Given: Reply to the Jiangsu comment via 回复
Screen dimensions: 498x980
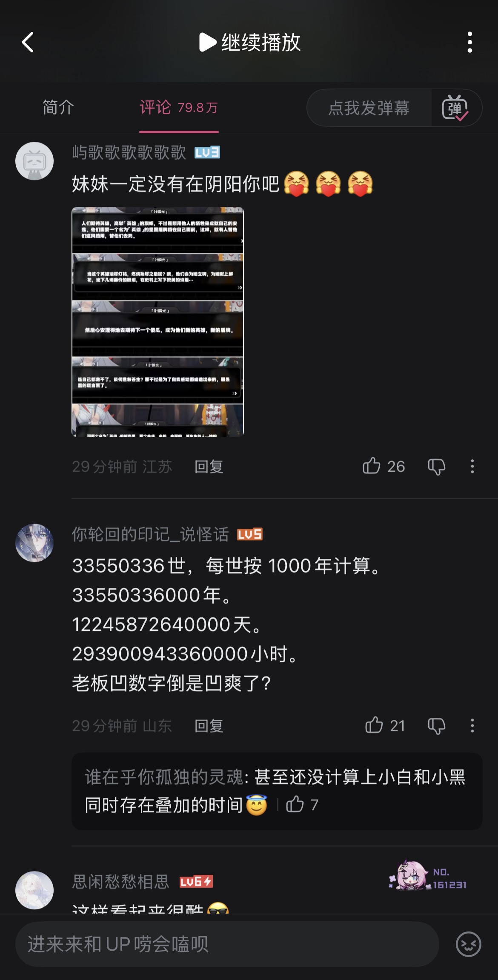Looking at the screenshot, I should (209, 467).
